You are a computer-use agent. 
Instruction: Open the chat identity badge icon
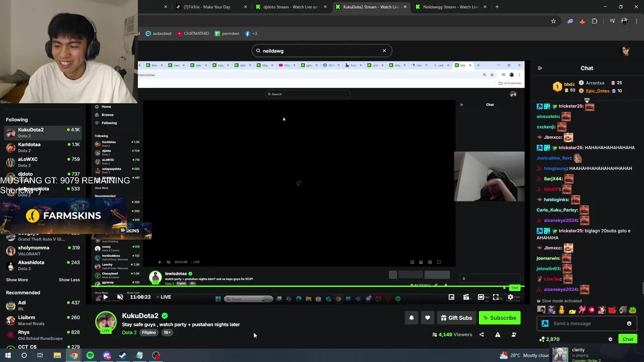545,324
